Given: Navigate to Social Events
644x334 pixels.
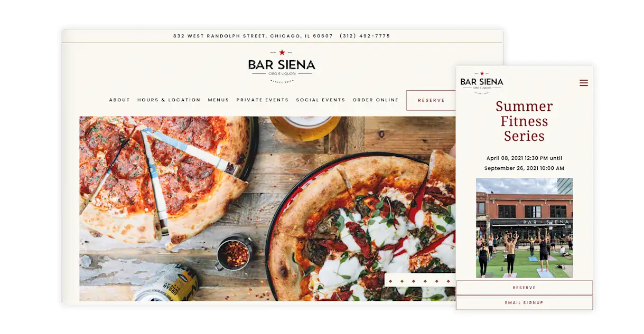Looking at the screenshot, I should (x=321, y=100).
